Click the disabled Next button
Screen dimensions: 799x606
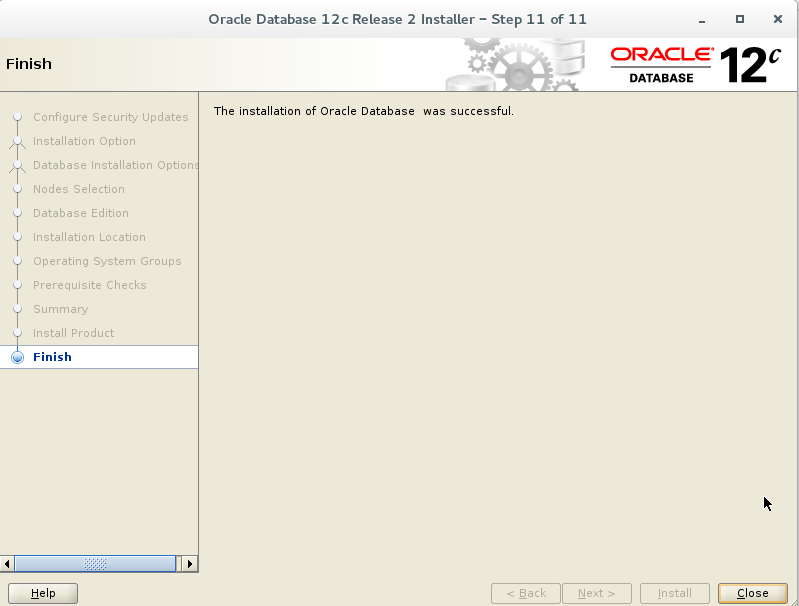coord(597,593)
